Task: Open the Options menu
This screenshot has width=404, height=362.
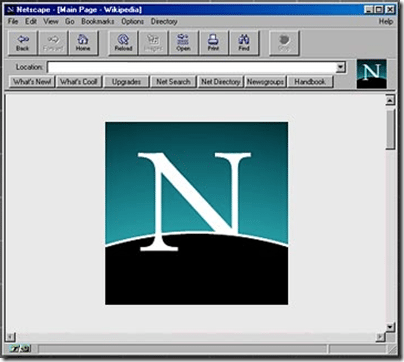Action: pos(132,21)
